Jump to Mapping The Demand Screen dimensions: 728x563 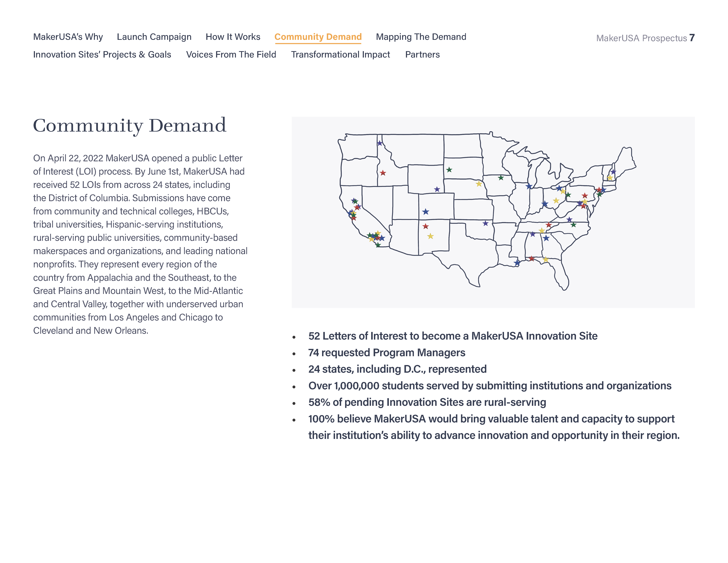click(421, 37)
